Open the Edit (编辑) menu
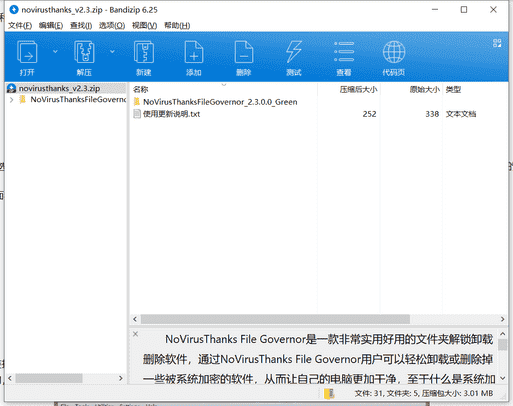The image size is (513, 406). (x=51, y=26)
